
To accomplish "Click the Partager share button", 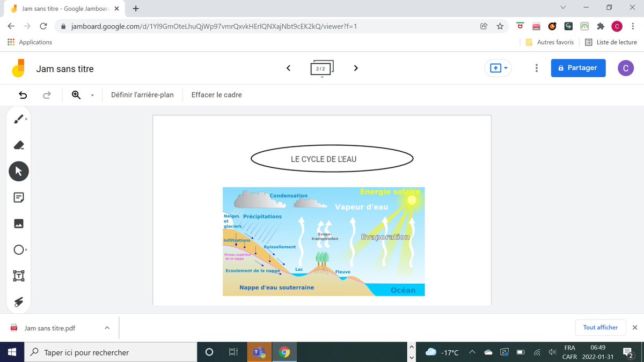I will (x=578, y=68).
